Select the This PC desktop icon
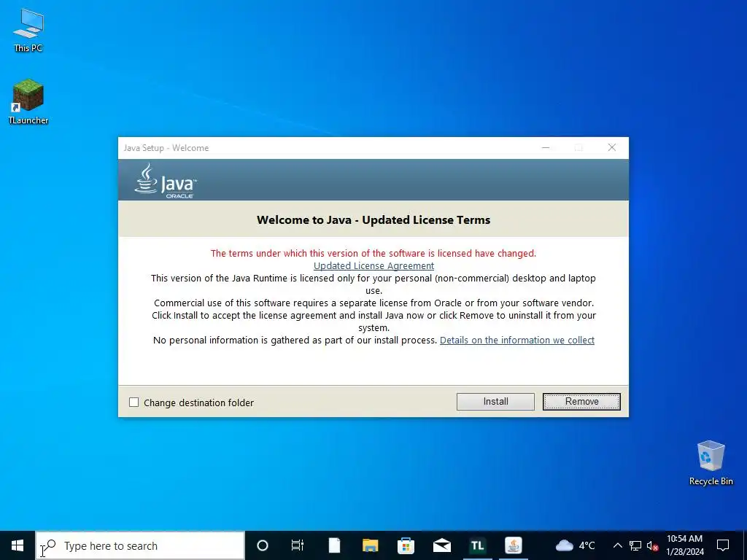 [28, 31]
